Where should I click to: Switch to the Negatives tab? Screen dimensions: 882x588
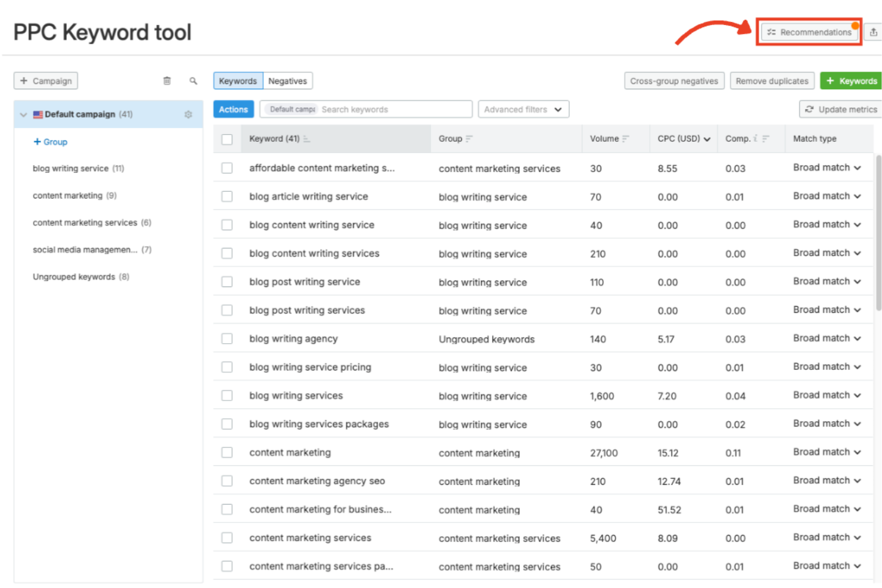click(x=288, y=81)
